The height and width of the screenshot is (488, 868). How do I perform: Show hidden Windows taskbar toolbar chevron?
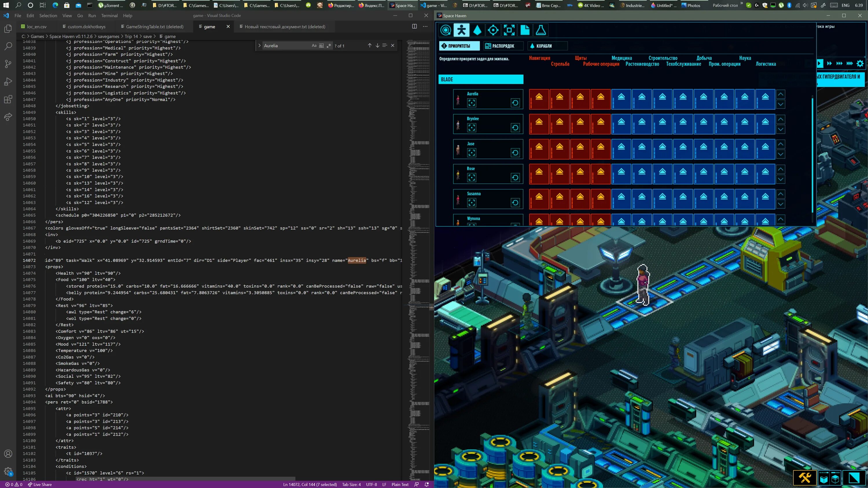coord(741,3)
